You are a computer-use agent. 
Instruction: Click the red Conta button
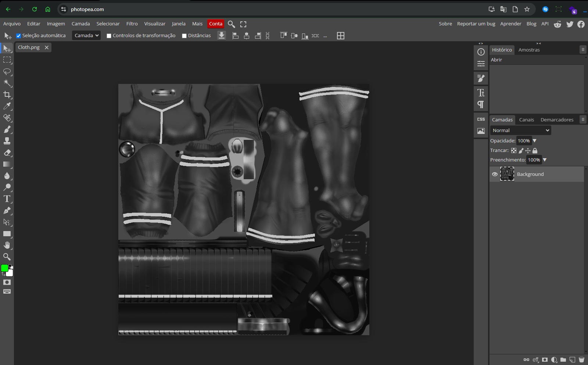point(216,24)
